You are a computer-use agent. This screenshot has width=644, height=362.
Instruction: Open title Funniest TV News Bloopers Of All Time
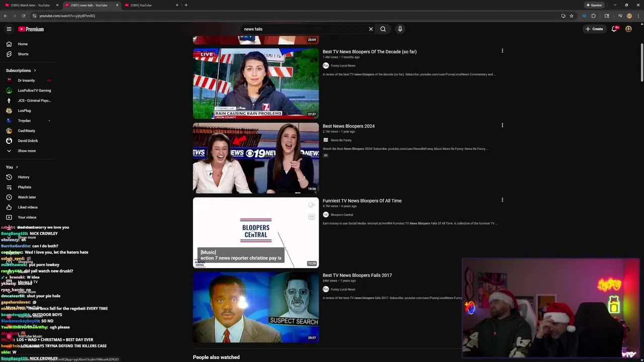point(362,201)
